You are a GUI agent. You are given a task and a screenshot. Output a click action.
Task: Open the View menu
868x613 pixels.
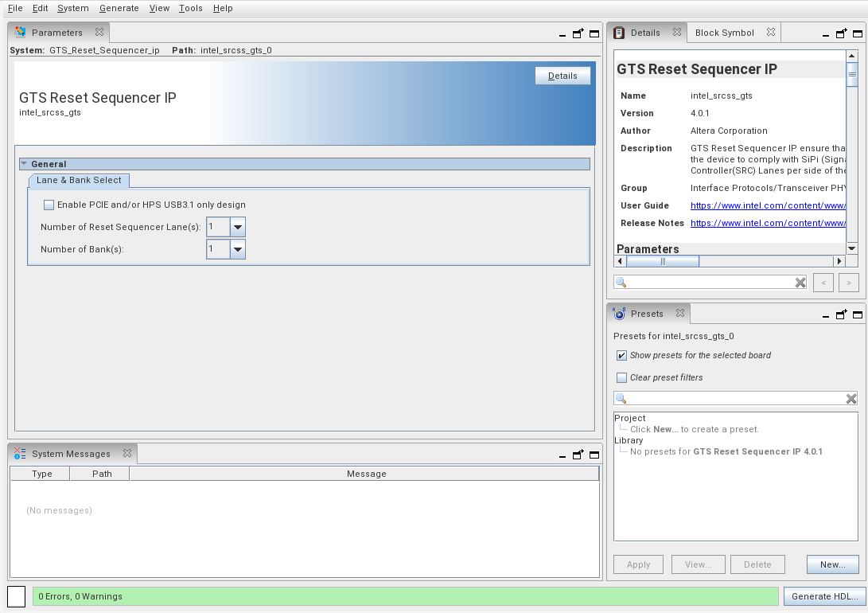(159, 8)
